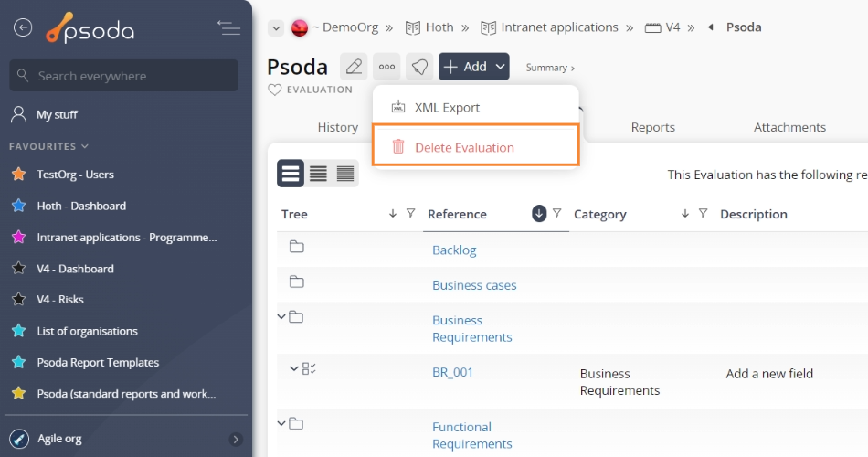
Task: Sort by the Reference column arrow
Action: [x=539, y=213]
